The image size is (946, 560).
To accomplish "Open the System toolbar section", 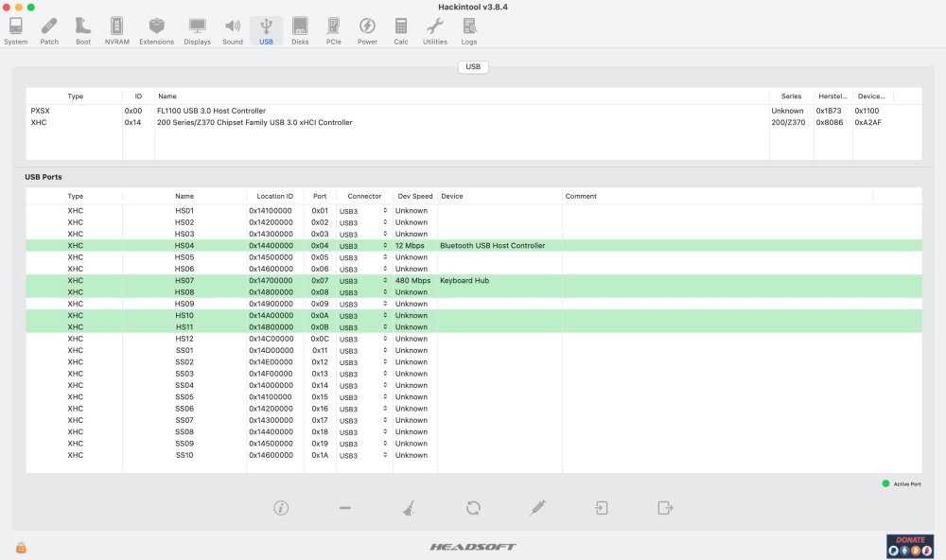I will 16,31.
